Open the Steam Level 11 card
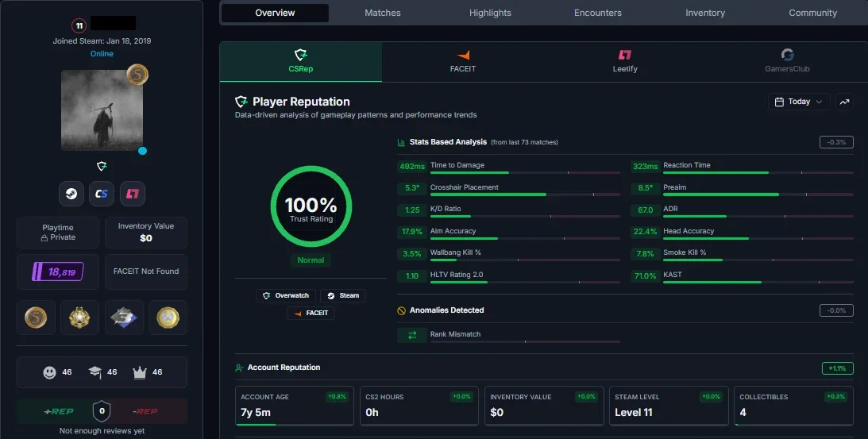868x439 pixels. pos(669,406)
